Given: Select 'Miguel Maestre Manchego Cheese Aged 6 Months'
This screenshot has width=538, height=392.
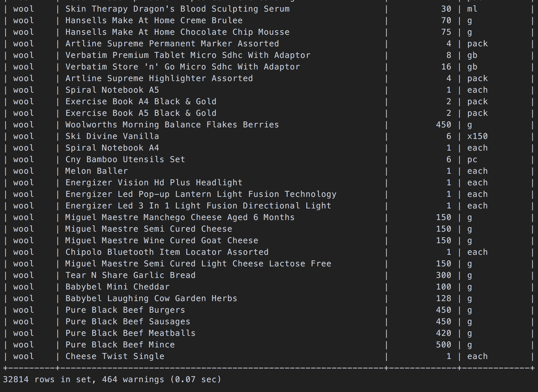Looking at the screenshot, I should (180, 217).
